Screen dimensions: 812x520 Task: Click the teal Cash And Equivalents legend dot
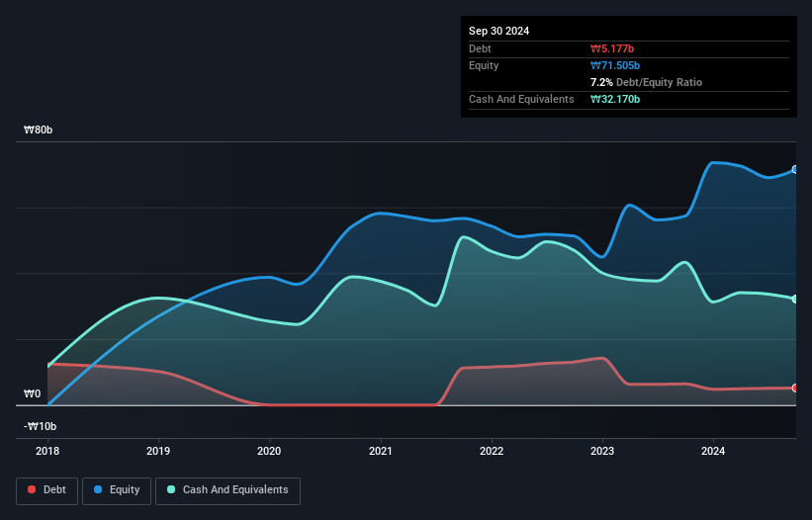(x=171, y=489)
